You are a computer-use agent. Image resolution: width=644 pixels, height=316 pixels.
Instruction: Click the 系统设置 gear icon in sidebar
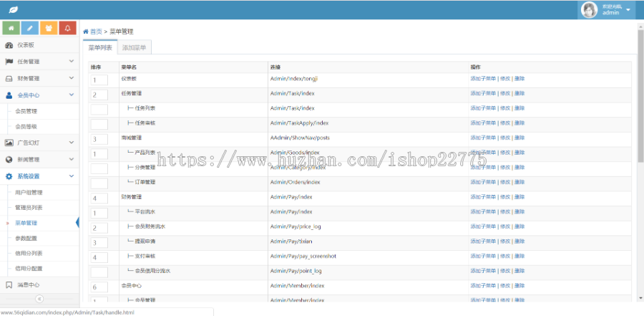point(9,176)
